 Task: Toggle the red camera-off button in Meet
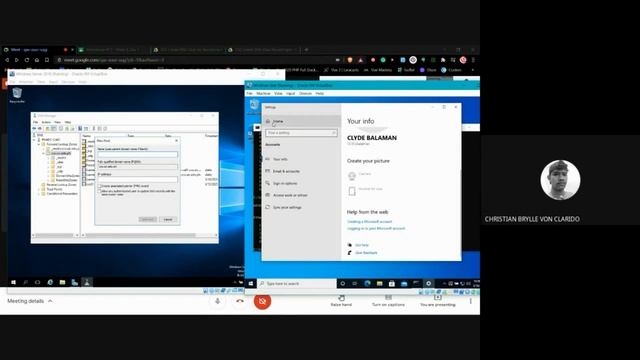[x=262, y=301]
